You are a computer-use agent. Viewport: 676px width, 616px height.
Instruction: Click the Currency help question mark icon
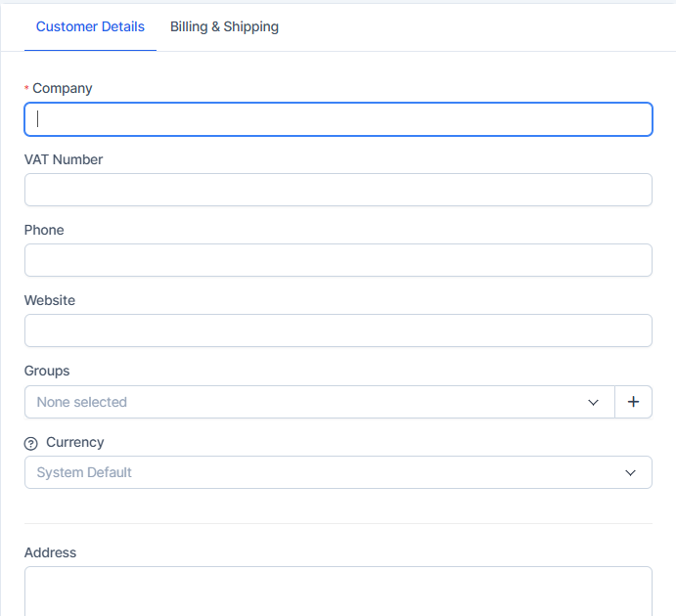click(30, 443)
